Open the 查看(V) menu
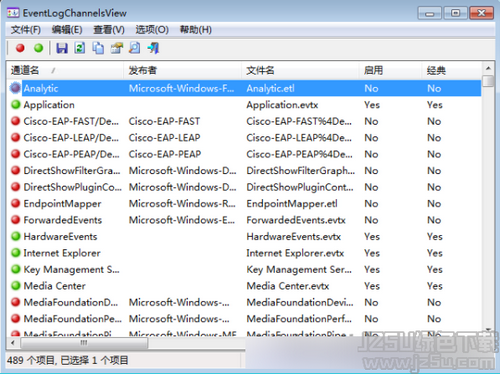Image resolution: width=500 pixels, height=374 pixels. (109, 30)
